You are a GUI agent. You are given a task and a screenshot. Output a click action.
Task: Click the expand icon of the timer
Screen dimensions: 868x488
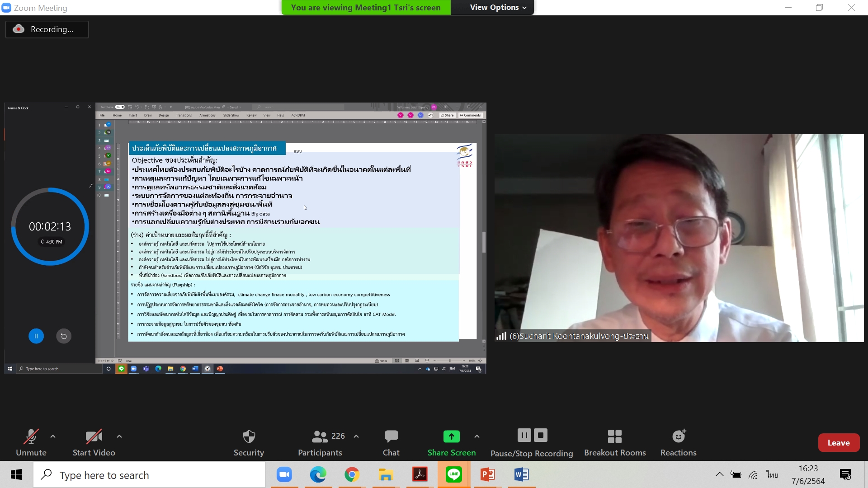(91, 185)
